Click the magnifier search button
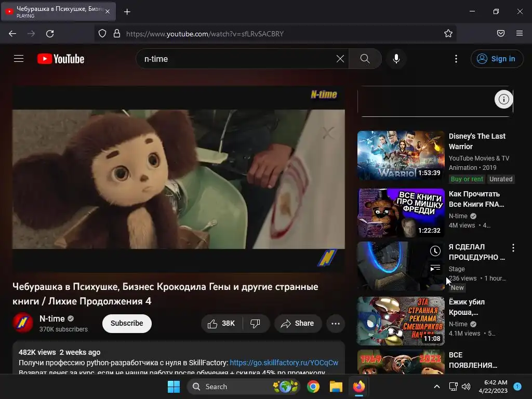 pos(365,59)
